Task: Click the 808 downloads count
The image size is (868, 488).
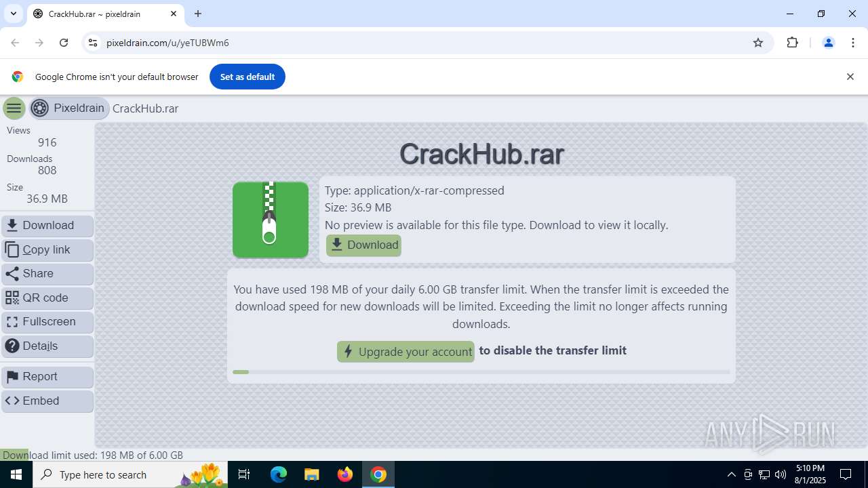Action: pyautogui.click(x=47, y=171)
